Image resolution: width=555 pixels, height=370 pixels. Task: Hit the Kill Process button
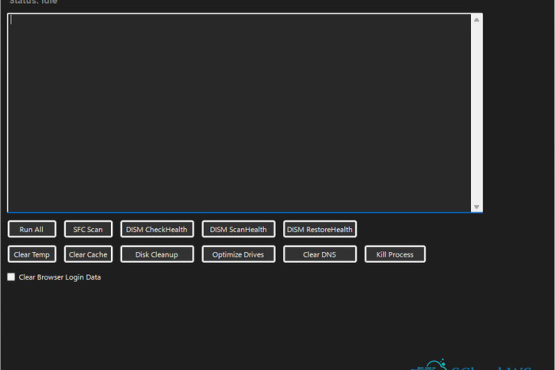(x=395, y=254)
